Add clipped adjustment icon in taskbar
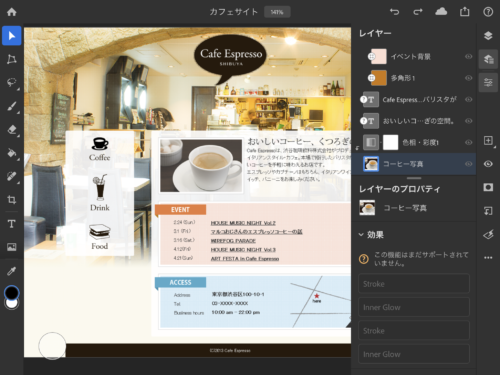500x375 pixels. (488, 211)
